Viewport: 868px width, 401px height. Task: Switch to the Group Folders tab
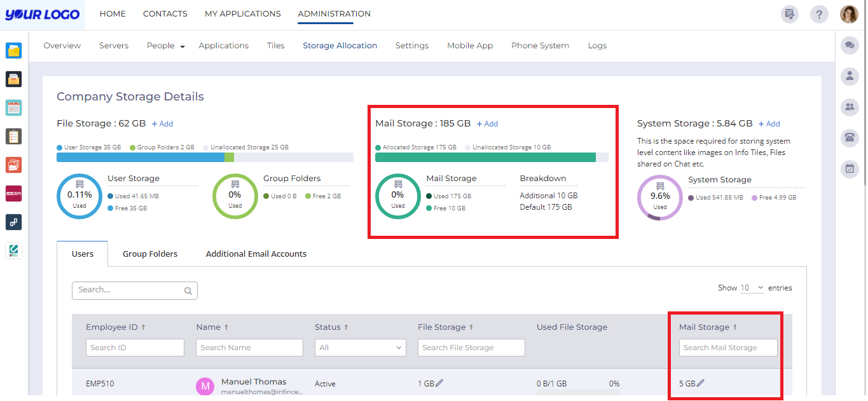click(150, 254)
